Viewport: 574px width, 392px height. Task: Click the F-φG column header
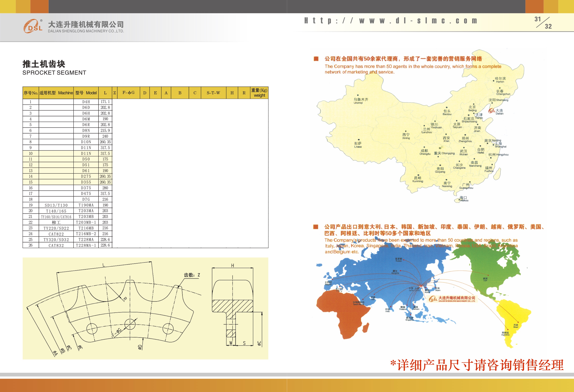coord(128,93)
